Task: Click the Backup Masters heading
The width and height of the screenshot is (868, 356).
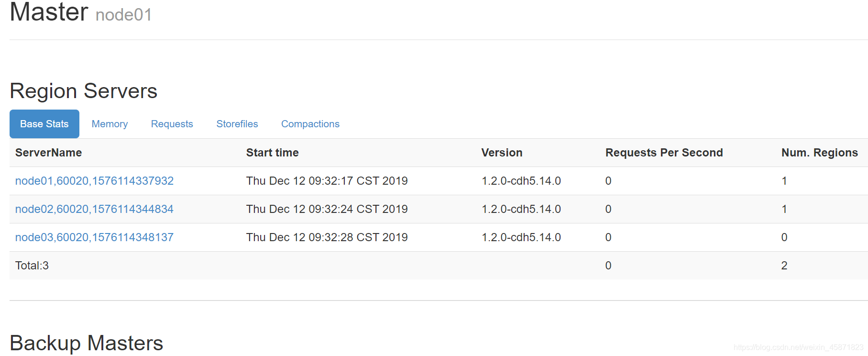Action: [x=87, y=343]
